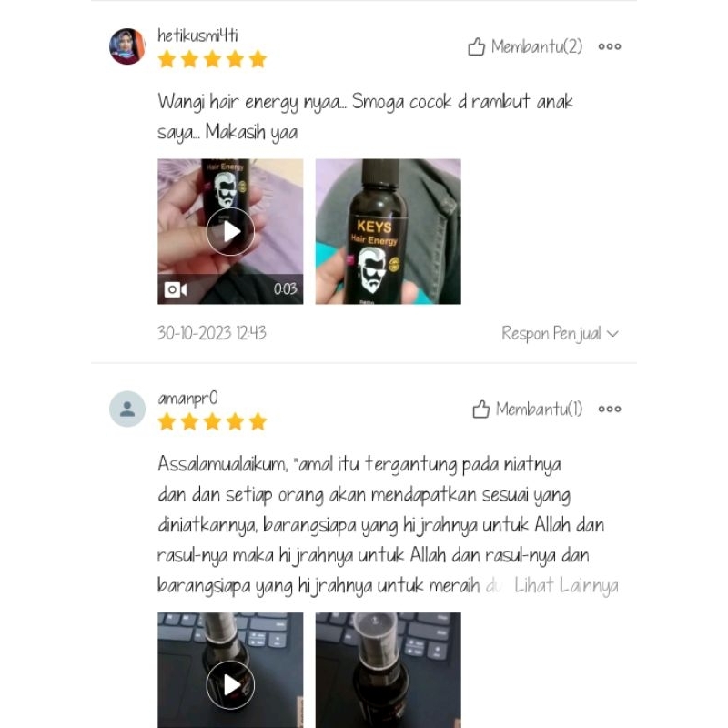The height and width of the screenshot is (728, 728).
Task: Expand Respon Penjual seller response
Action: pyautogui.click(x=560, y=333)
